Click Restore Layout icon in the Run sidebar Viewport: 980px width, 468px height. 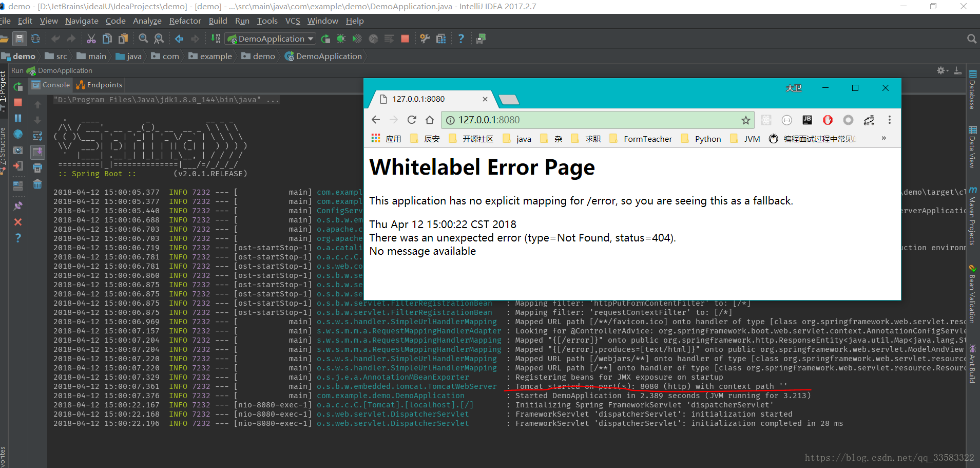(x=18, y=185)
